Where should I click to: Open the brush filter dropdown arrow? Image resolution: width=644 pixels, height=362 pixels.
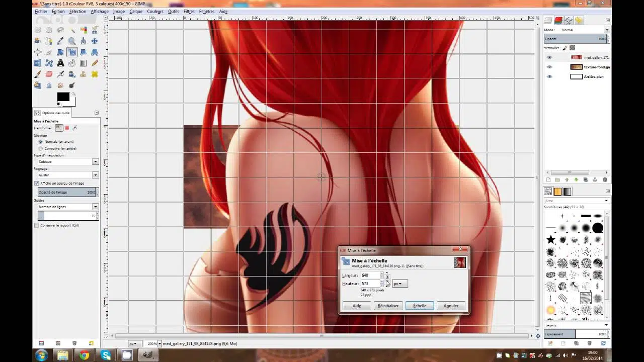tap(606, 201)
